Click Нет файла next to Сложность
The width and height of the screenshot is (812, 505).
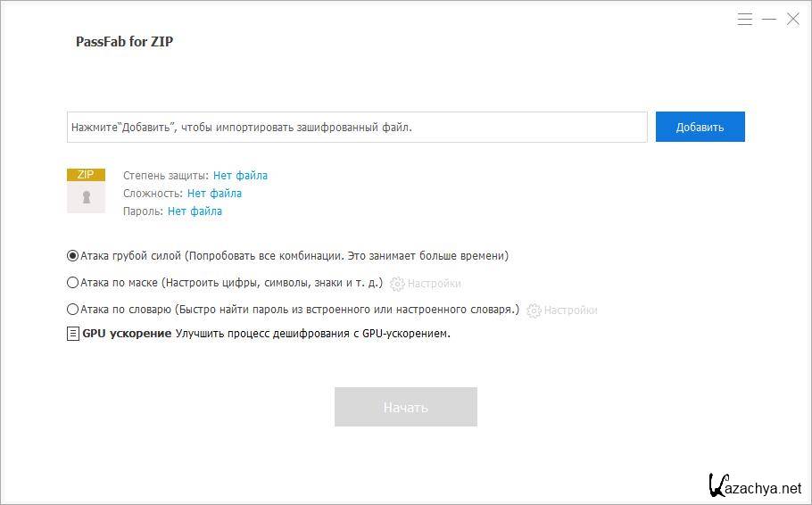[x=214, y=194]
